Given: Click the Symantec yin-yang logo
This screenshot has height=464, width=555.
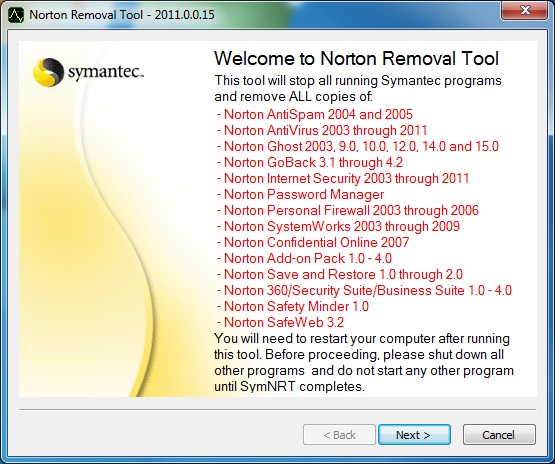Looking at the screenshot, I should click(48, 72).
